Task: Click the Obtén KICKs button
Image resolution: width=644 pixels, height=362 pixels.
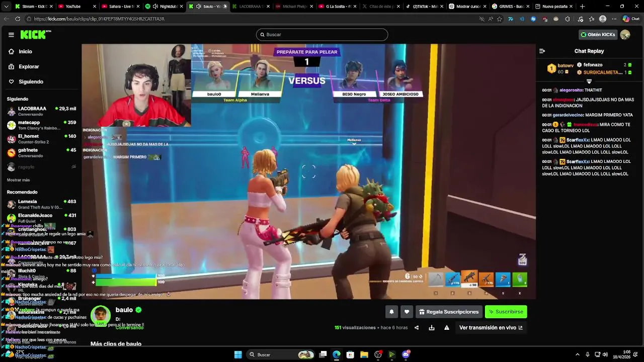Action: tap(598, 35)
